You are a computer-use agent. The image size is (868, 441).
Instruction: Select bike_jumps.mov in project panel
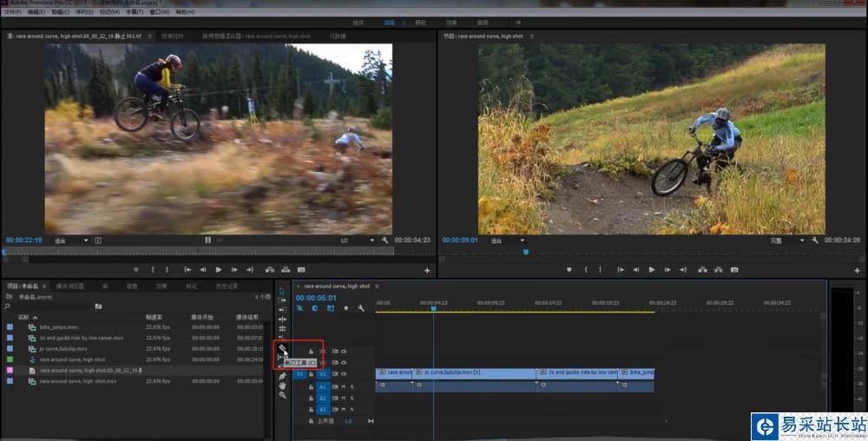pos(59,327)
